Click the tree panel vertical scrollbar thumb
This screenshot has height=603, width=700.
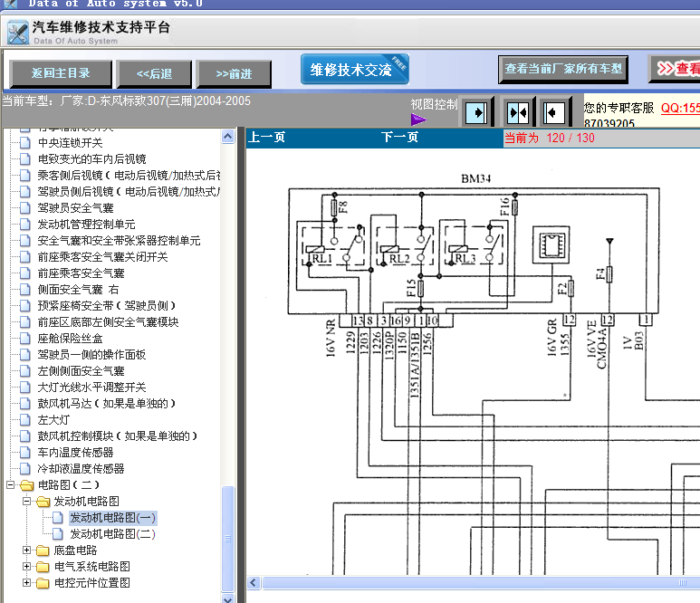pos(227,539)
